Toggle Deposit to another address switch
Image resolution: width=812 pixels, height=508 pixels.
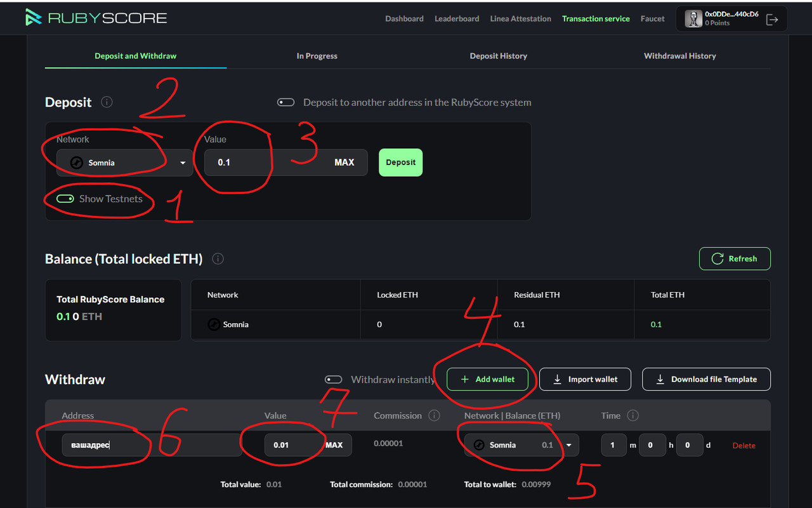click(x=286, y=102)
